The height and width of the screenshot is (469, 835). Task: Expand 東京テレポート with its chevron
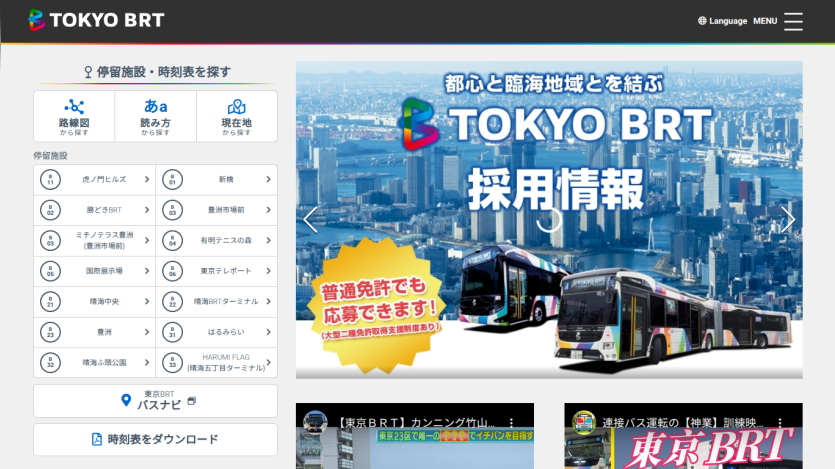click(268, 271)
